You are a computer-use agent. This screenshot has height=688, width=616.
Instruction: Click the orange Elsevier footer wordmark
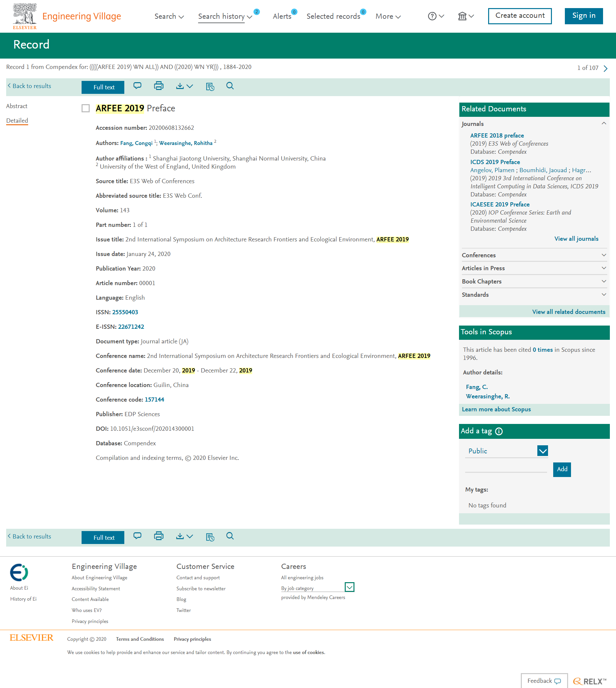31,638
